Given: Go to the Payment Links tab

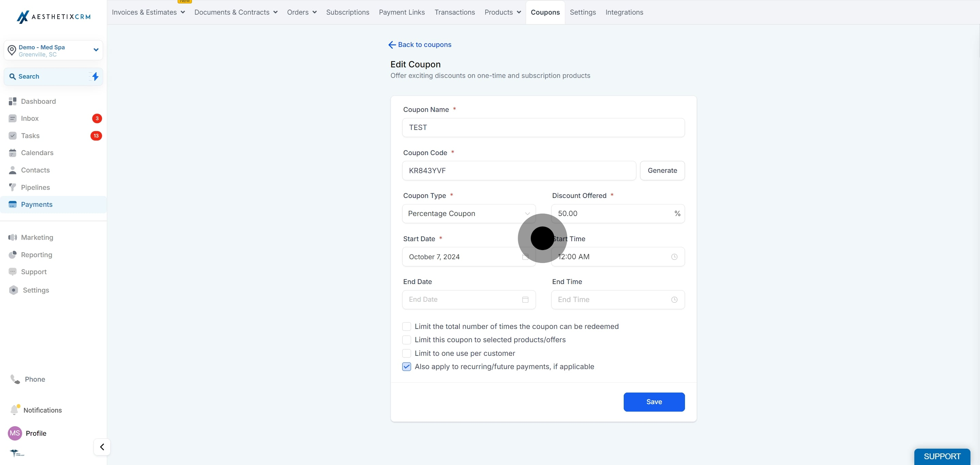Looking at the screenshot, I should [x=402, y=12].
